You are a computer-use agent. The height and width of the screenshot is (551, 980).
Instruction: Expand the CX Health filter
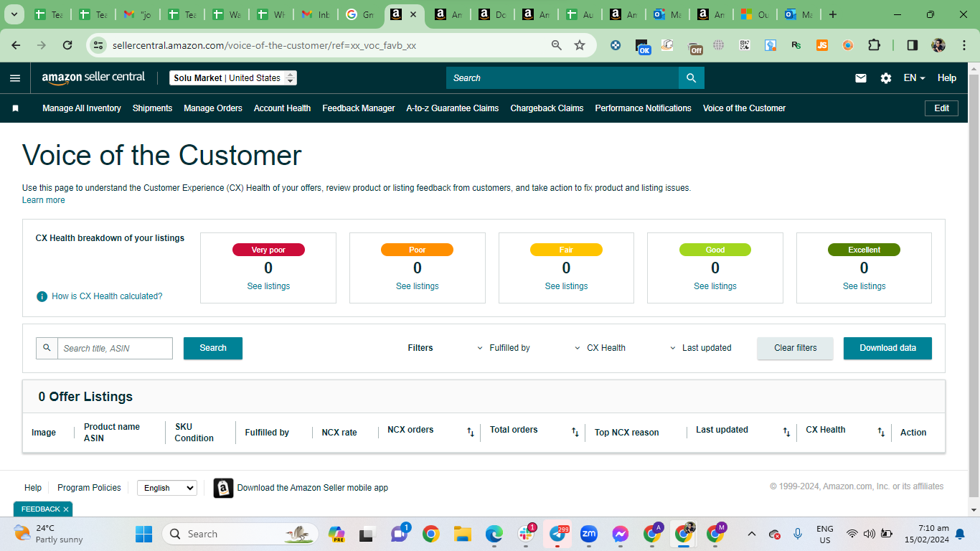click(600, 348)
